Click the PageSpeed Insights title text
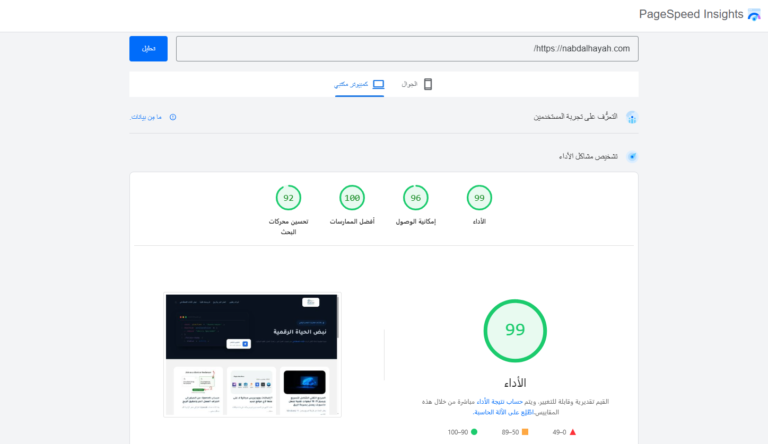The height and width of the screenshot is (444, 768). [x=691, y=14]
